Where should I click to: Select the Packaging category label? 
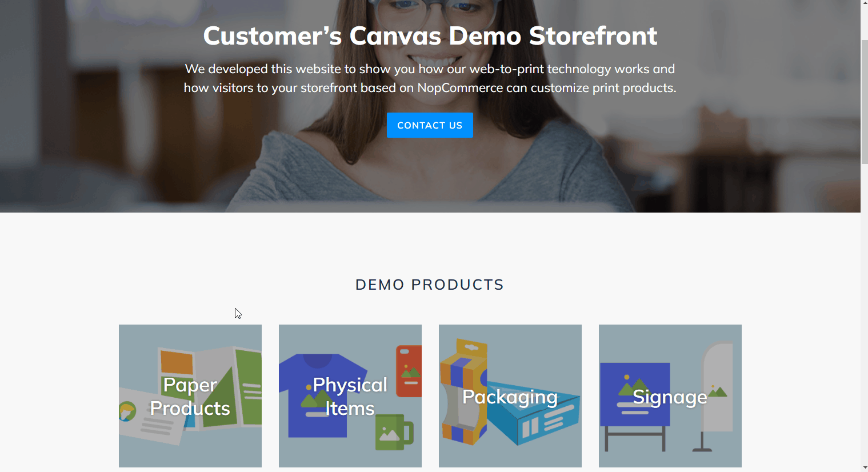coord(510,397)
